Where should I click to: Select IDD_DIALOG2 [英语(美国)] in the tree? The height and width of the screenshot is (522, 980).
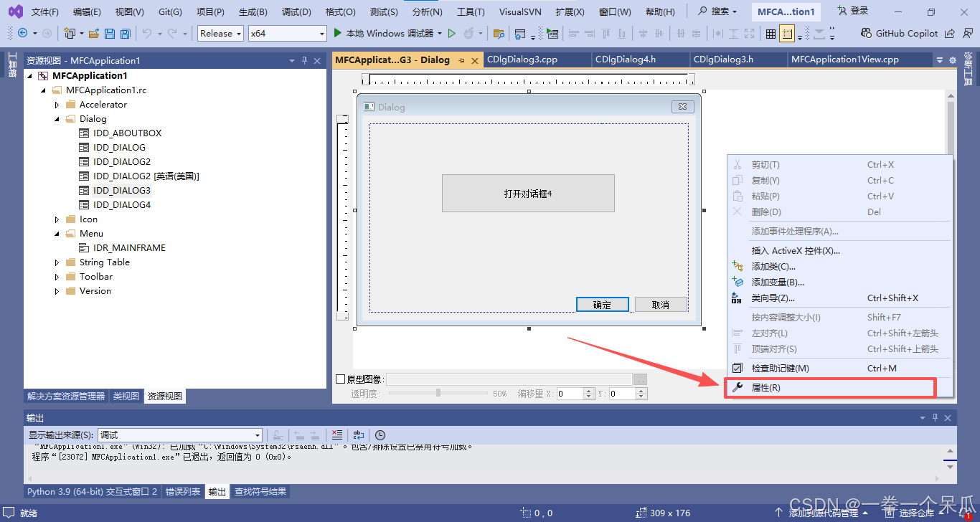coord(146,176)
